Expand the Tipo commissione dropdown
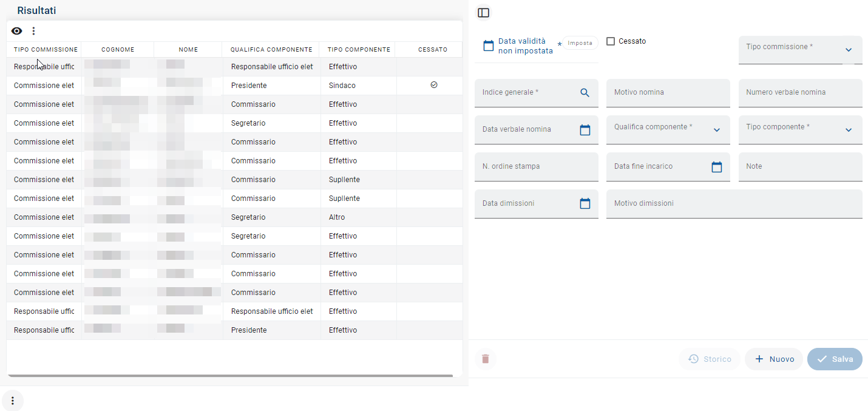 (848, 50)
